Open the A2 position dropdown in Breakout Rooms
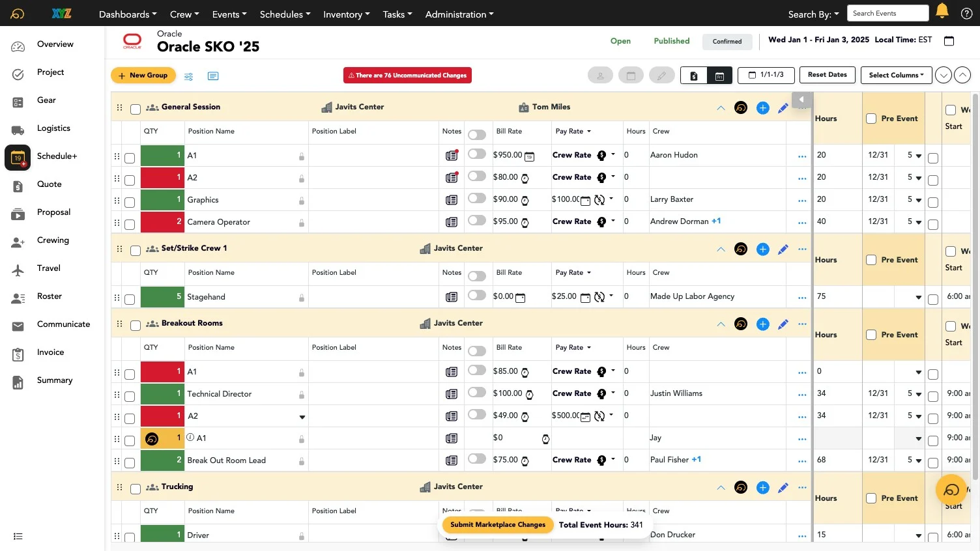Screen dimensions: 980x551 click(302, 417)
